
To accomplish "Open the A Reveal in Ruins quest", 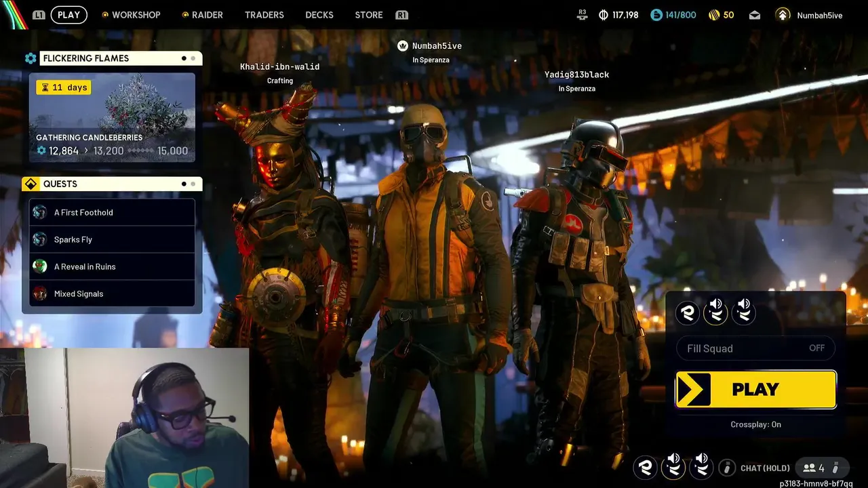I will pyautogui.click(x=112, y=266).
